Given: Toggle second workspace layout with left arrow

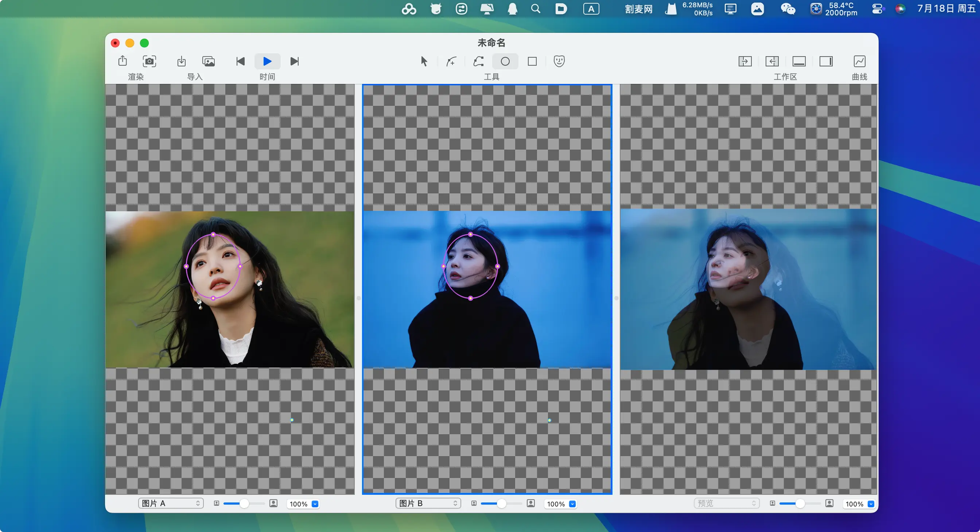Looking at the screenshot, I should (x=772, y=61).
